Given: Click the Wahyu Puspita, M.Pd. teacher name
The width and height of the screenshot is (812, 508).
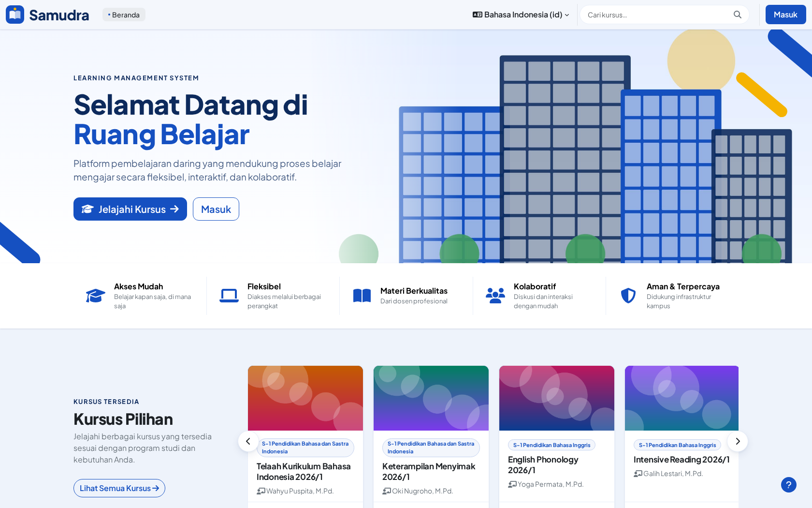Looking at the screenshot, I should tap(300, 491).
